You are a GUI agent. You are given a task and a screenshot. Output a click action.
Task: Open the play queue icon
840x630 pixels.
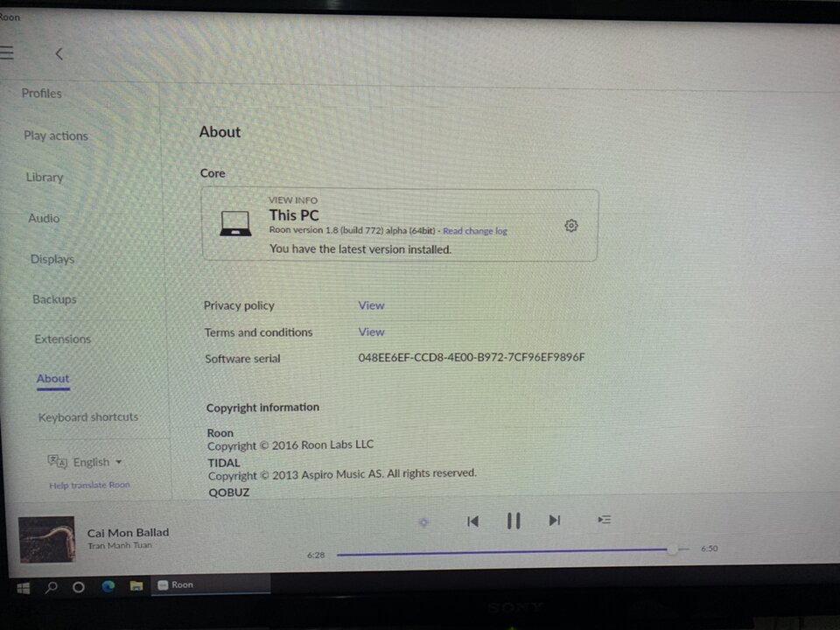[x=605, y=520]
